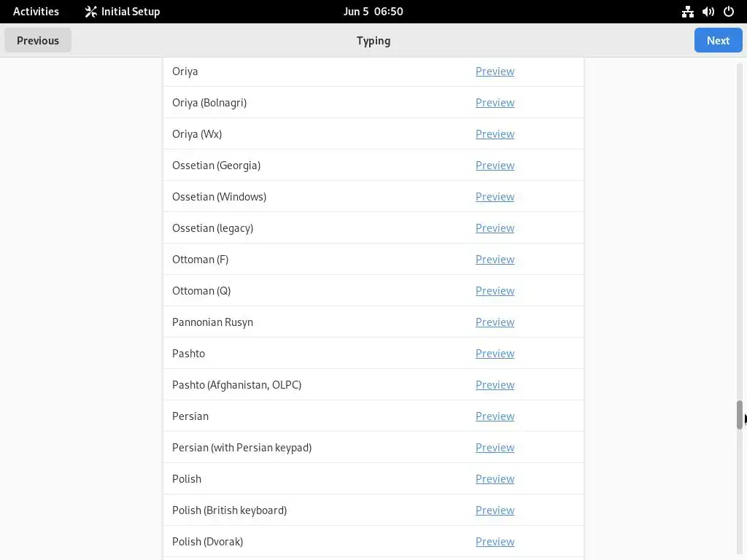Pick the Ossetian (Windows) layout

pos(219,197)
